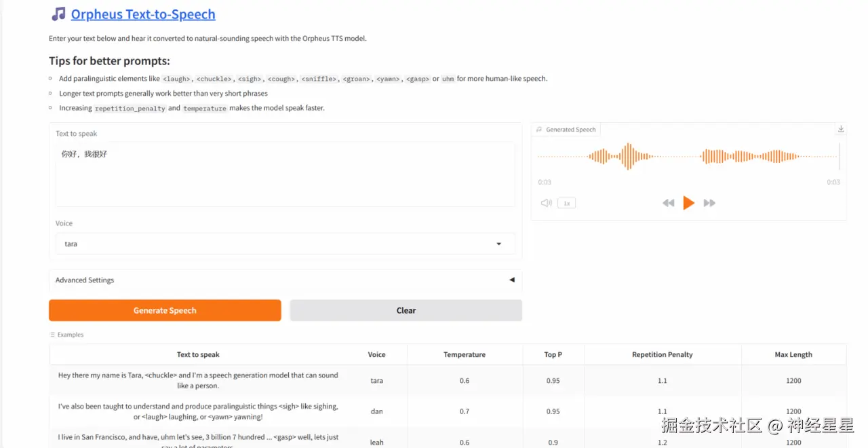This screenshot has width=868, height=448.
Task: Click the volume speaker icon
Action: 547,203
